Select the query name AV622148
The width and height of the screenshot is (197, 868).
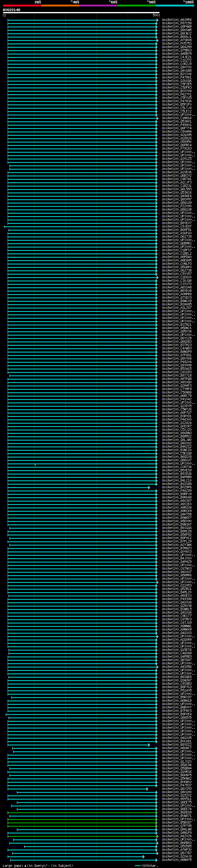[11, 10]
